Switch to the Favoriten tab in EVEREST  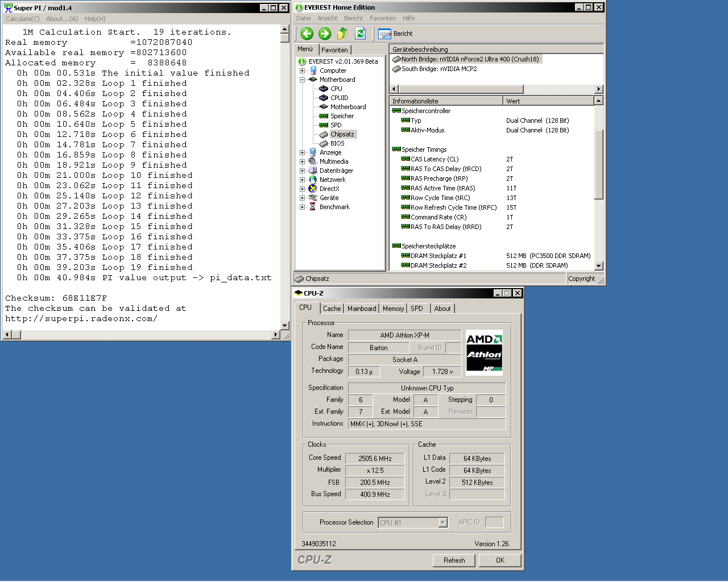click(x=334, y=50)
